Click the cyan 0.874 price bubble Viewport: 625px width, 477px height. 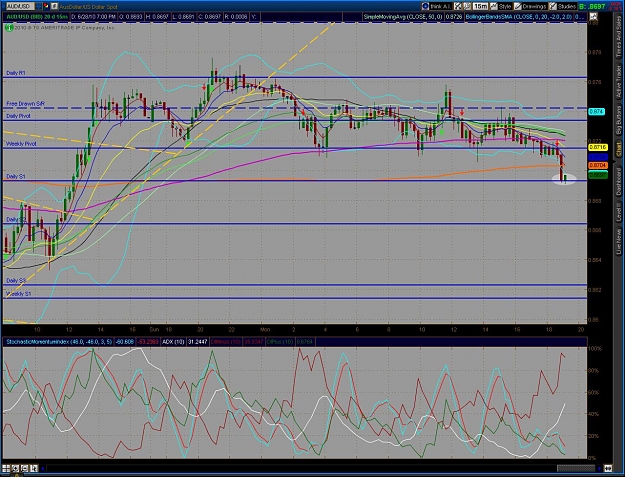click(x=596, y=112)
